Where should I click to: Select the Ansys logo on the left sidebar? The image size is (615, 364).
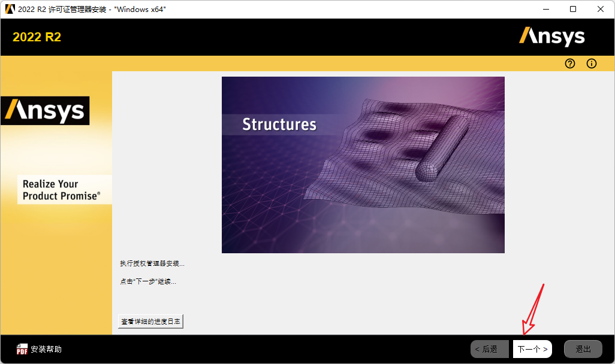click(45, 110)
